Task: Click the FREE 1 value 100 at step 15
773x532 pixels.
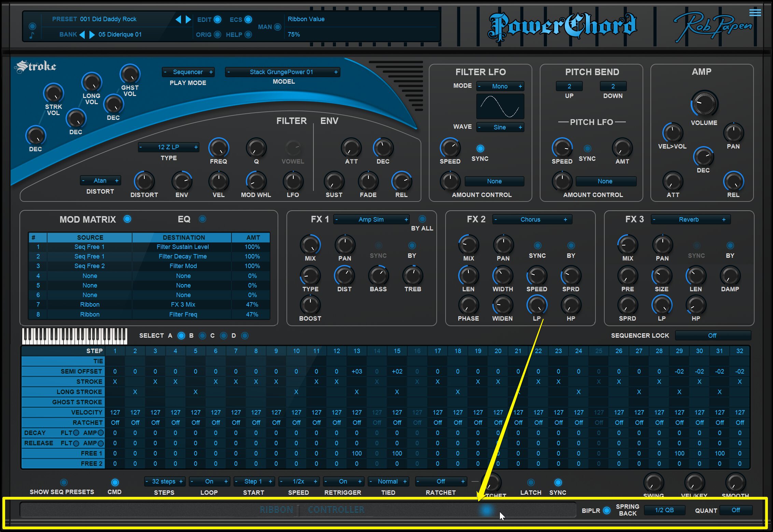Action: (397, 453)
